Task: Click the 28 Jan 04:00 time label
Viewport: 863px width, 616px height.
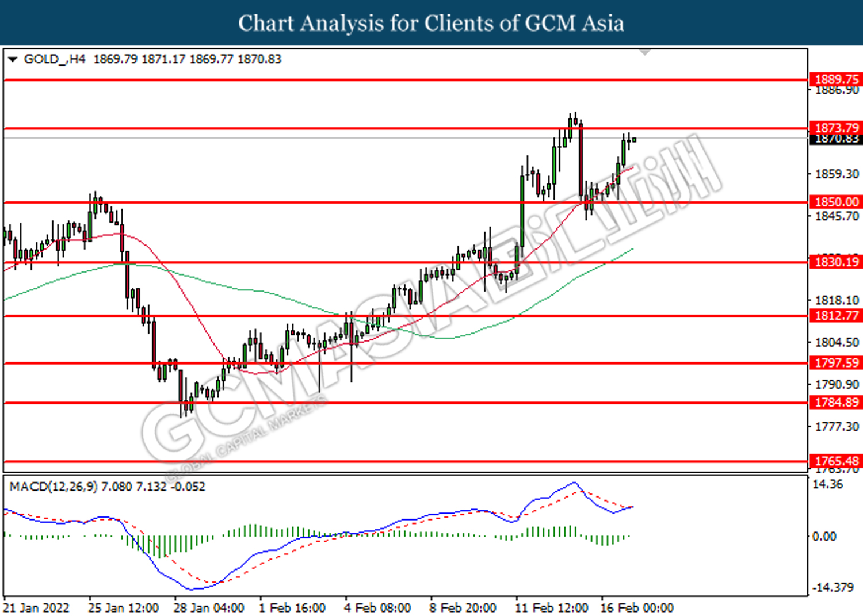Action: click(209, 608)
